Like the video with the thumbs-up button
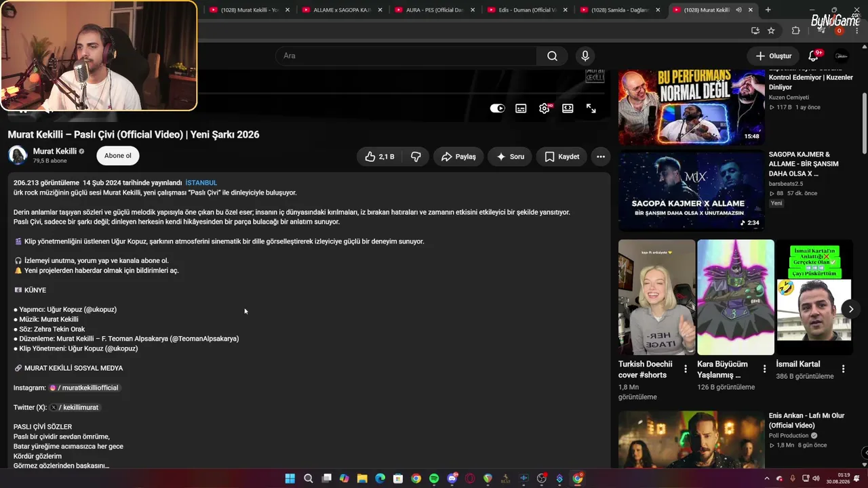The width and height of the screenshot is (868, 488). pos(379,157)
